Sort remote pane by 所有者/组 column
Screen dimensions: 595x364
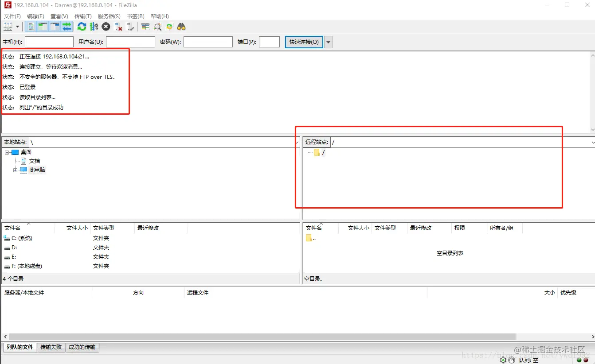click(x=505, y=228)
